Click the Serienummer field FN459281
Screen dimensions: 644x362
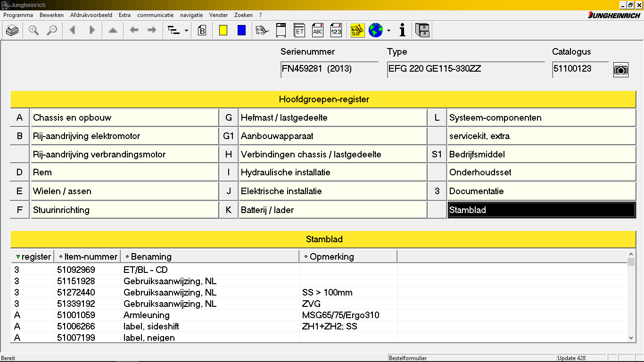coord(329,69)
